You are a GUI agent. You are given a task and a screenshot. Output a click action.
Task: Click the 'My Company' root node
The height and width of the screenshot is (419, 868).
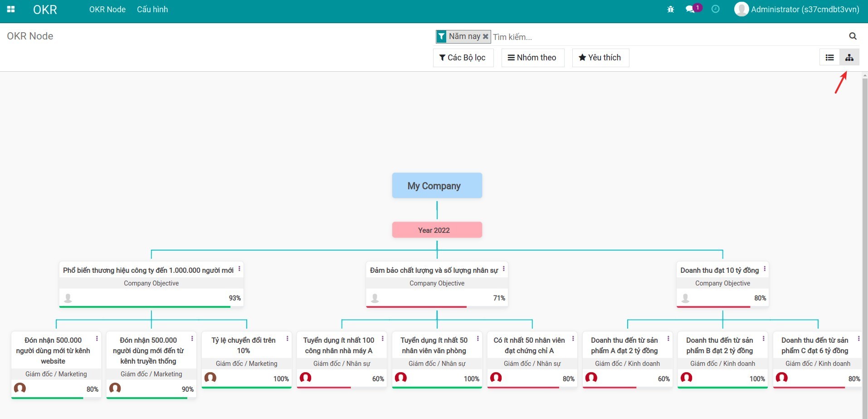point(437,186)
